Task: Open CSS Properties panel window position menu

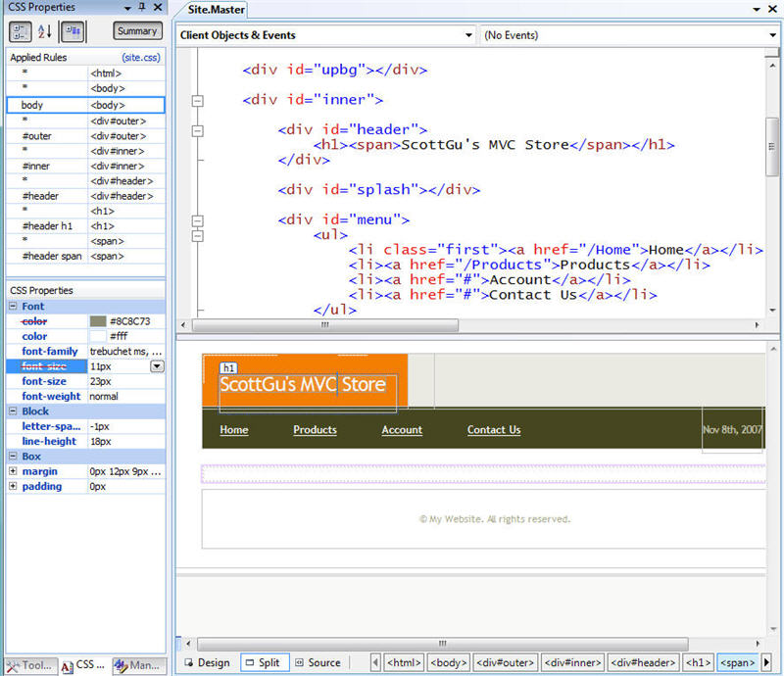Action: (127, 8)
